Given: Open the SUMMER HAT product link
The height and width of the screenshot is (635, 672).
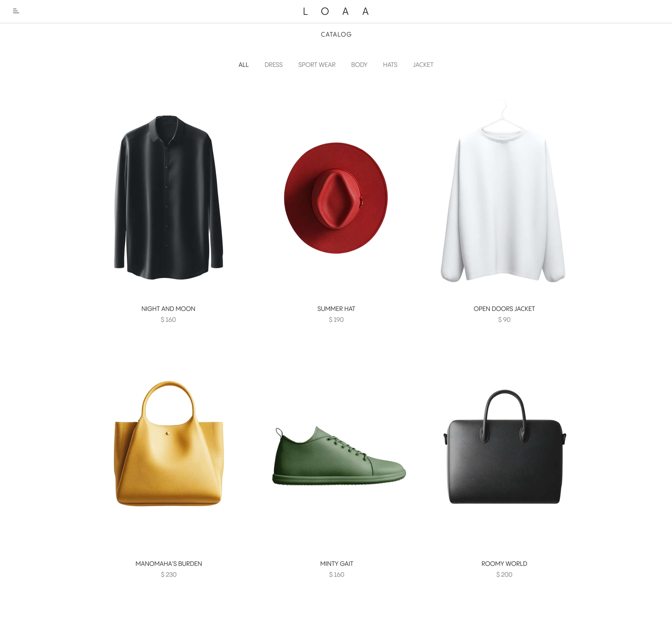Looking at the screenshot, I should tap(336, 309).
